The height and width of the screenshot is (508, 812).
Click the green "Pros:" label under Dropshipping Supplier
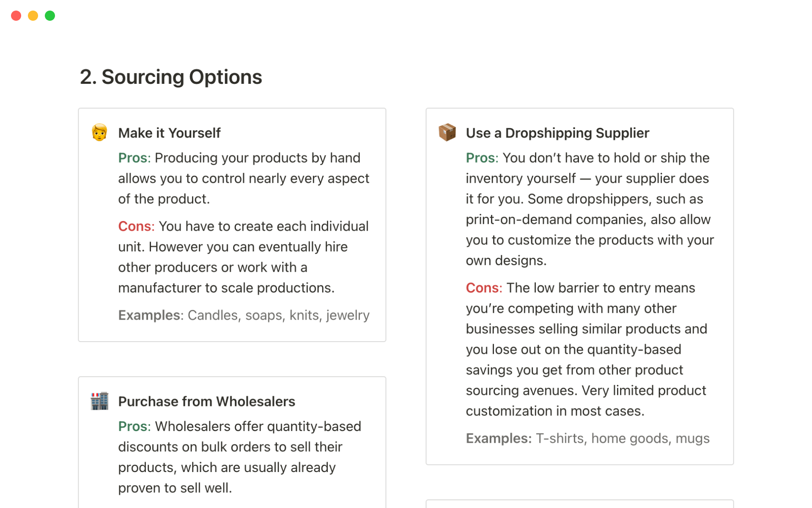(482, 158)
